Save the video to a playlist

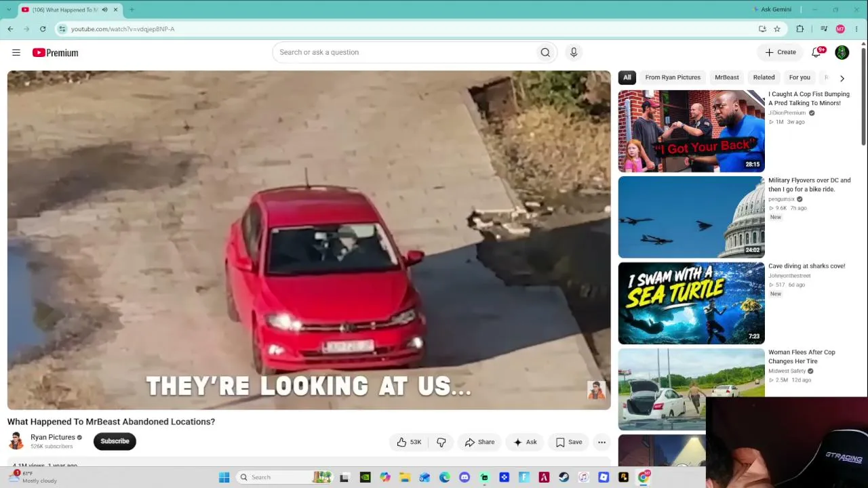[x=569, y=442]
